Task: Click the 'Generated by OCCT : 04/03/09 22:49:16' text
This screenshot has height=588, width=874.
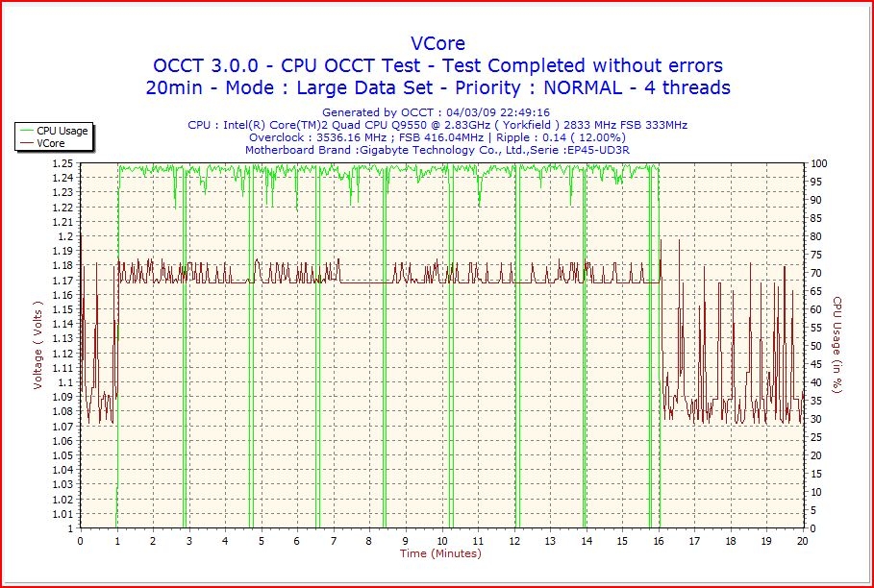Action: tap(436, 112)
